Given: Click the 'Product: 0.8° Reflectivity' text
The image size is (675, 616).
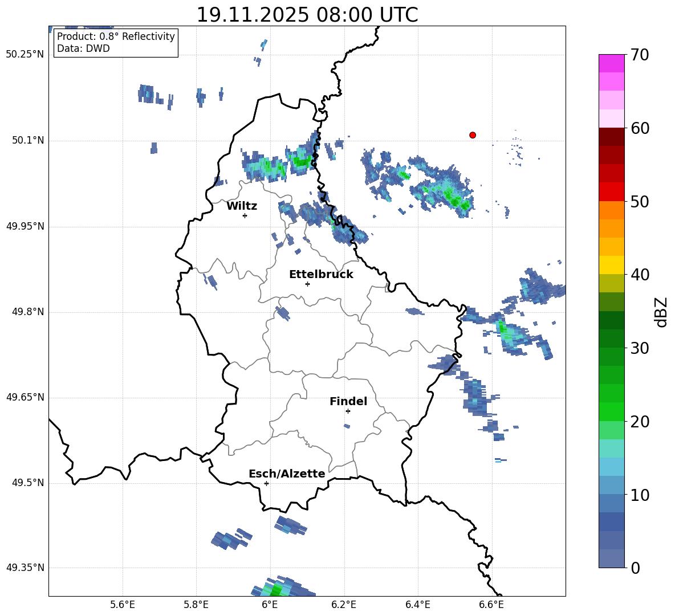Looking at the screenshot, I should (116, 36).
